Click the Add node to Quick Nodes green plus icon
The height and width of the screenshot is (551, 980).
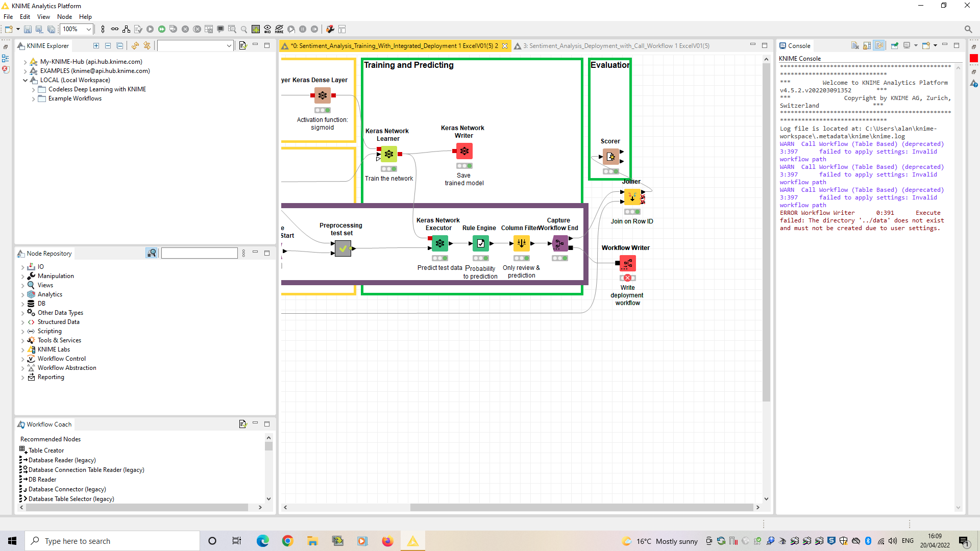(x=256, y=30)
